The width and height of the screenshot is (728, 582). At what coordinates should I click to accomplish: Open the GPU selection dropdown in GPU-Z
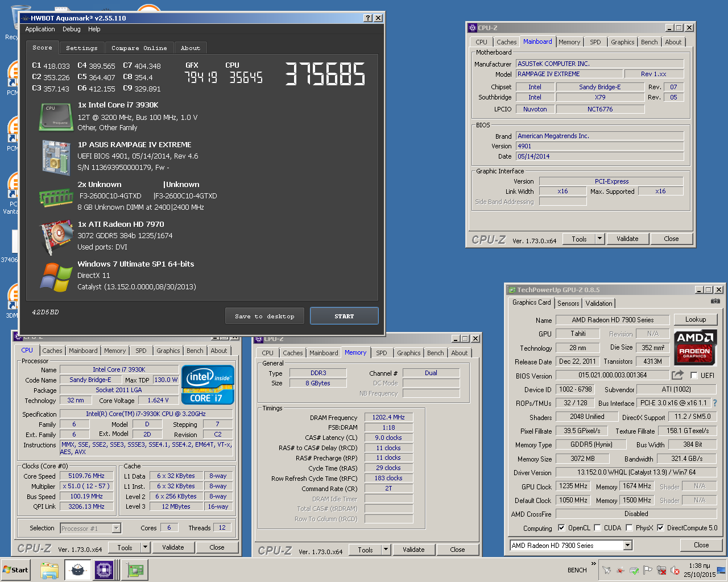point(628,546)
